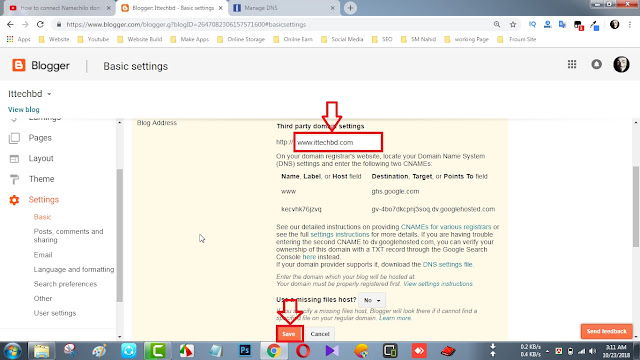
Task: Open Email settings
Action: 43,255
